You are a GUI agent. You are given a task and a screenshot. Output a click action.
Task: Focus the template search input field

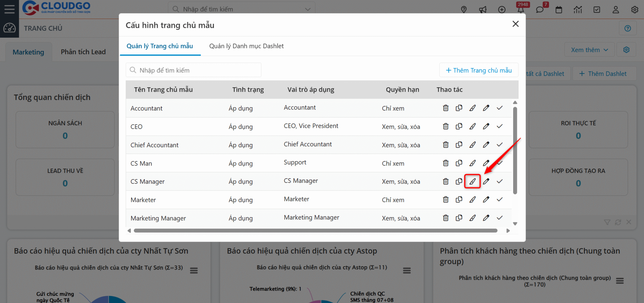pyautogui.click(x=193, y=70)
